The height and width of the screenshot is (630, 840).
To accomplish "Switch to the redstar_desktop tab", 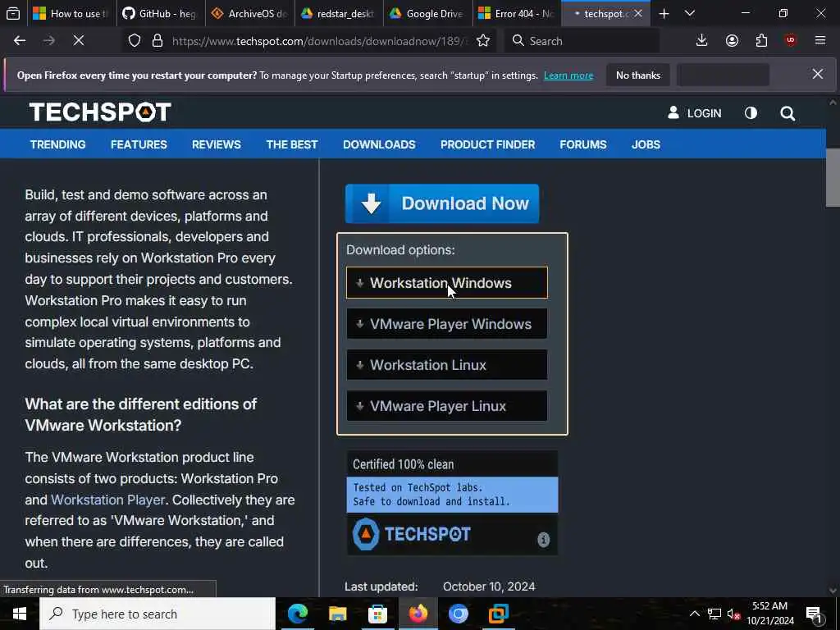I will point(339,13).
